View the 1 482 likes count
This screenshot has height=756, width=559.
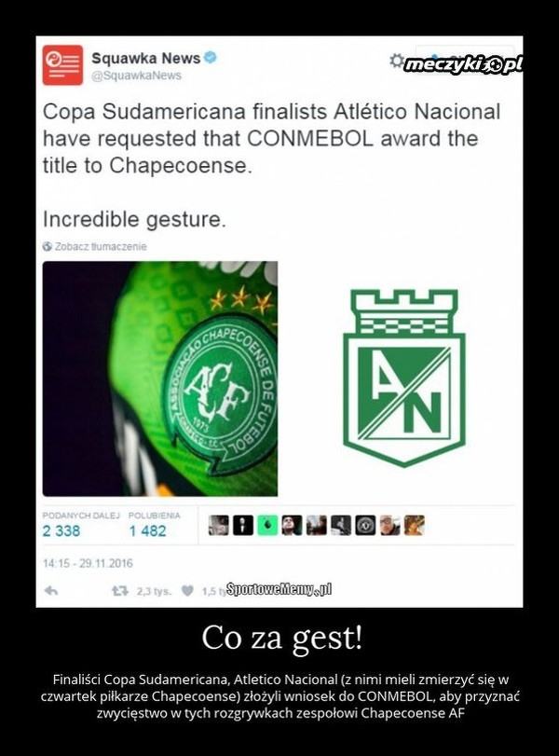tap(147, 530)
